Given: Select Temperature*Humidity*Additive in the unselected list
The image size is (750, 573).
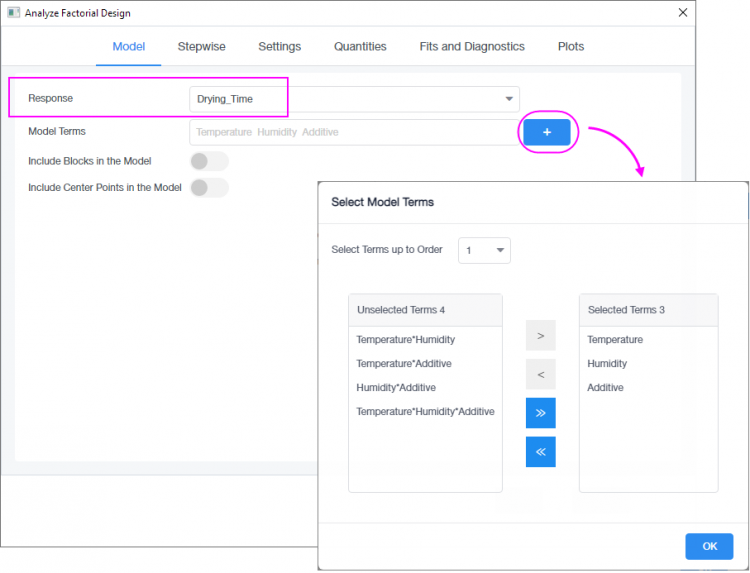Looking at the screenshot, I should click(x=425, y=412).
